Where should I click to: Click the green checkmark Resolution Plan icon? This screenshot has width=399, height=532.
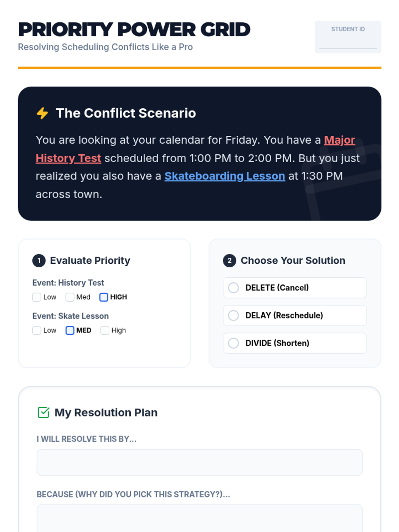pyautogui.click(x=44, y=412)
